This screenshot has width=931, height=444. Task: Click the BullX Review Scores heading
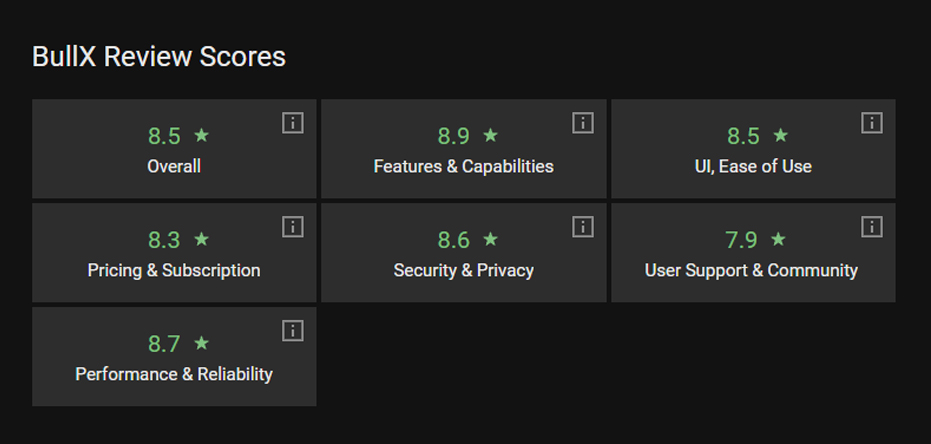click(159, 57)
